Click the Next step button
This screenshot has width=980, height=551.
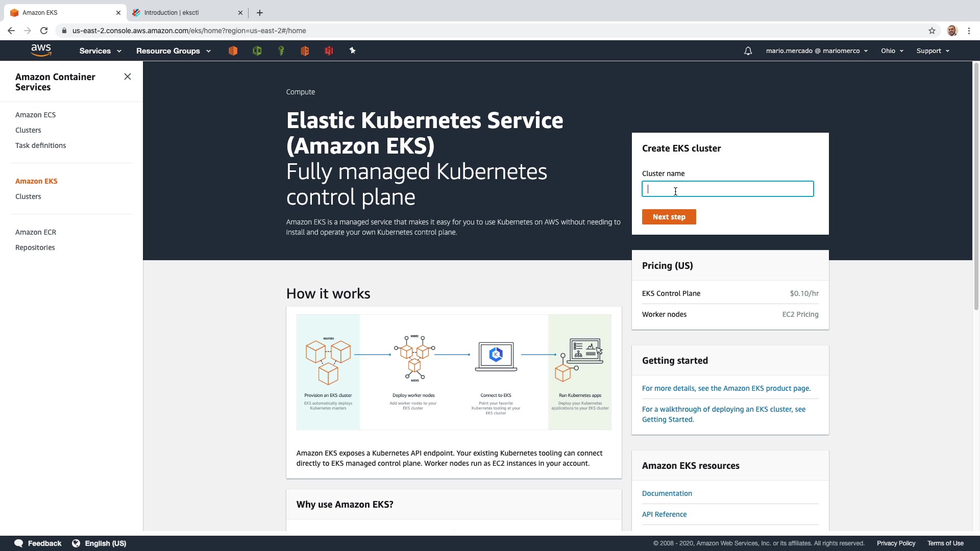tap(669, 217)
